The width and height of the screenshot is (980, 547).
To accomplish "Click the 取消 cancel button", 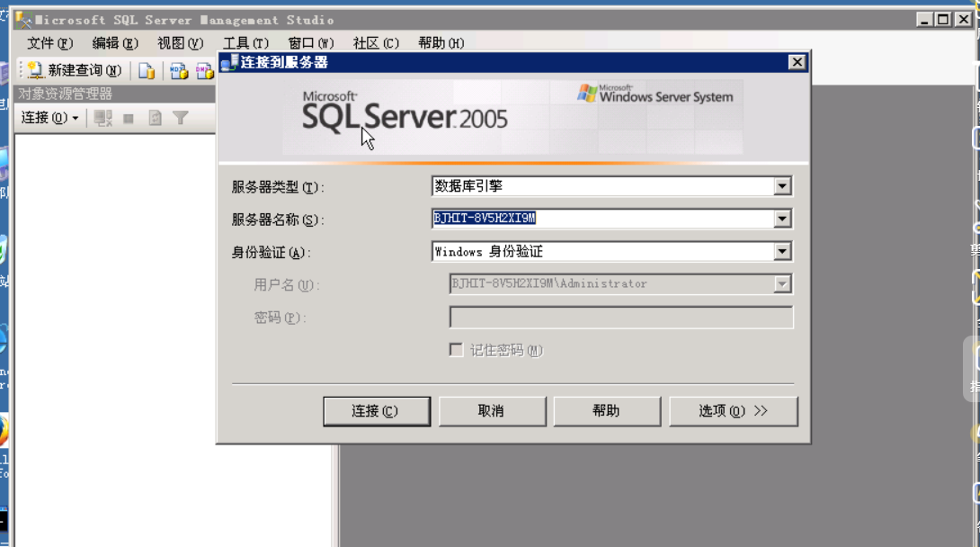I will pos(492,411).
